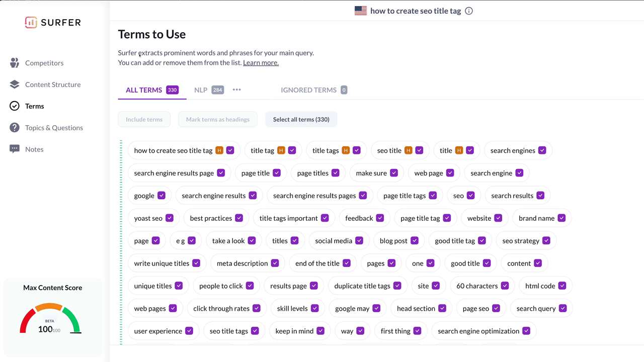Click the info icon beside the query

(468, 11)
